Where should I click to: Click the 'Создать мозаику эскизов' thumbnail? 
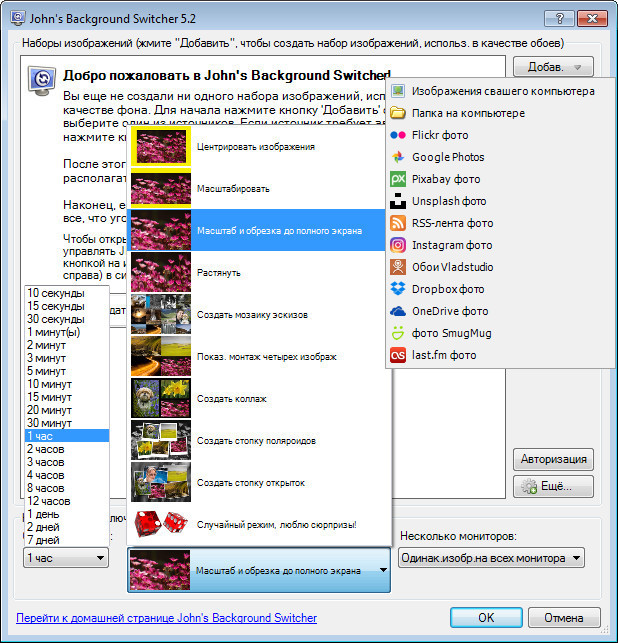161,315
